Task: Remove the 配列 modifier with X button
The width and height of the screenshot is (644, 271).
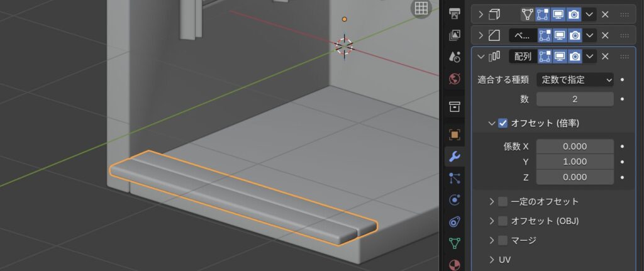Action: tap(605, 57)
